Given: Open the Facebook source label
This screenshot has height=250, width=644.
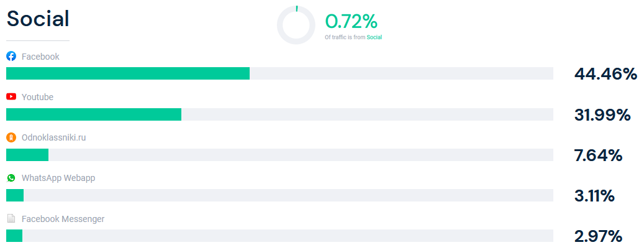Looking at the screenshot, I should pos(40,57).
